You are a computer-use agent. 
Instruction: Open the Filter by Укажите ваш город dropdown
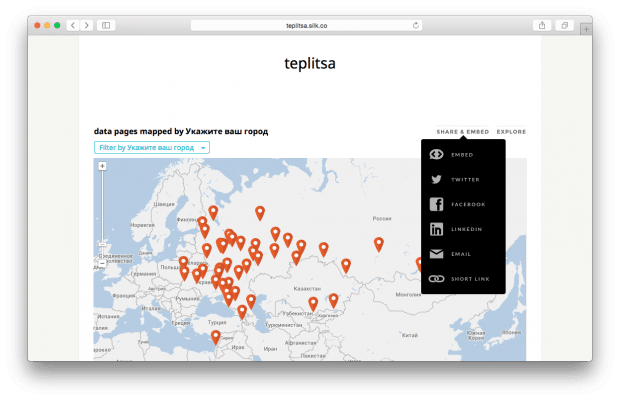(151, 147)
